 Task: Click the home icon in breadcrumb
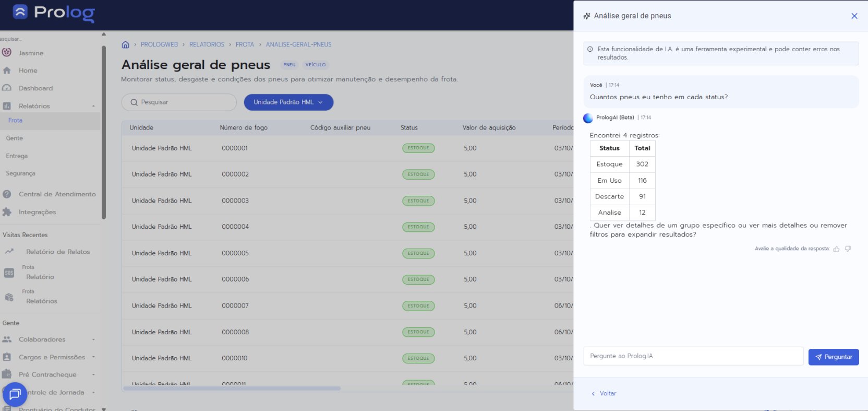(x=125, y=45)
